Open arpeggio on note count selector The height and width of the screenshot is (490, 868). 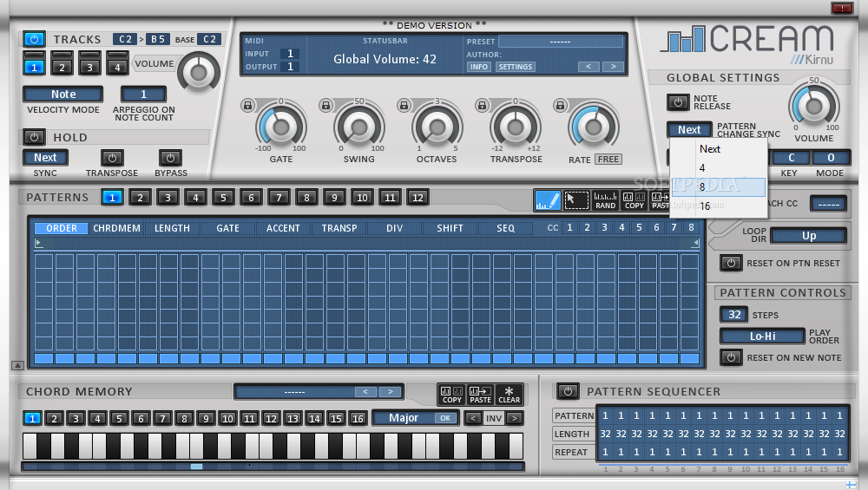tap(143, 95)
